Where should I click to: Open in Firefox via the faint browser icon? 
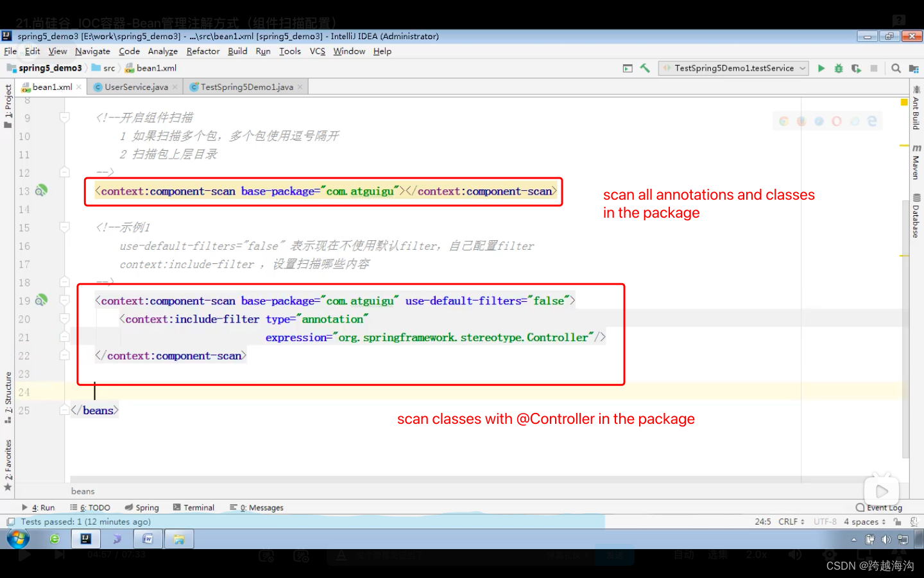click(x=801, y=121)
